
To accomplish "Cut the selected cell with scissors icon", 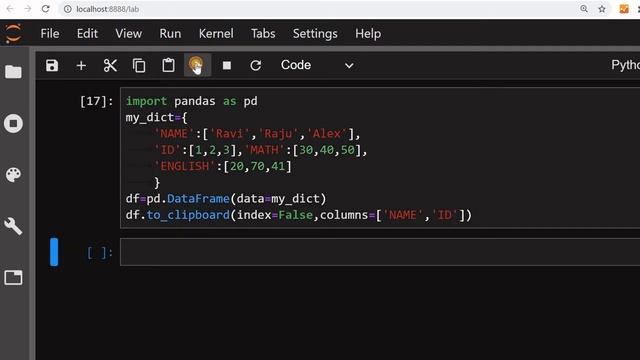I will (110, 65).
